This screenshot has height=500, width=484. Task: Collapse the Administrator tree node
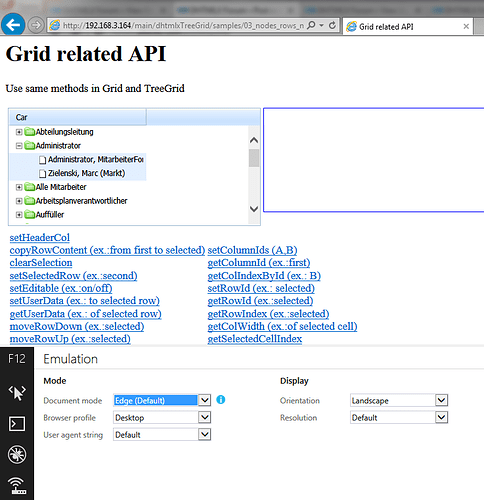pyautogui.click(x=19, y=146)
